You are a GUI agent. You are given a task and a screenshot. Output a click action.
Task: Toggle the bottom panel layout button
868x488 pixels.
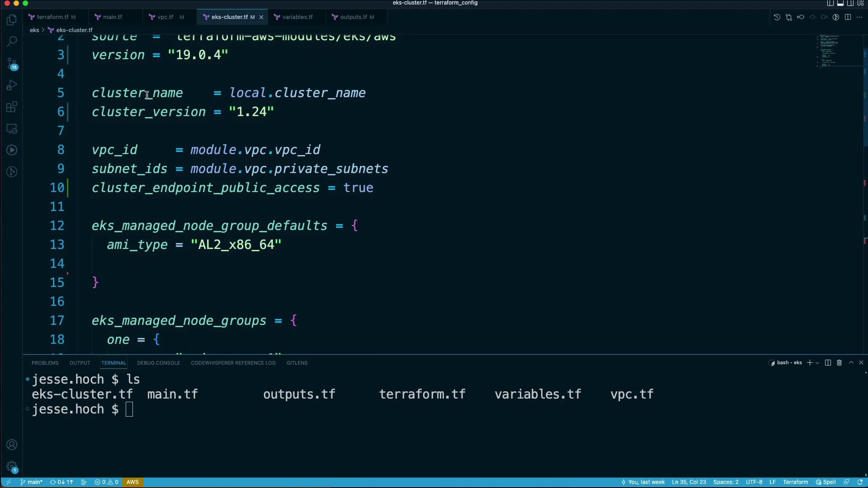840,3
